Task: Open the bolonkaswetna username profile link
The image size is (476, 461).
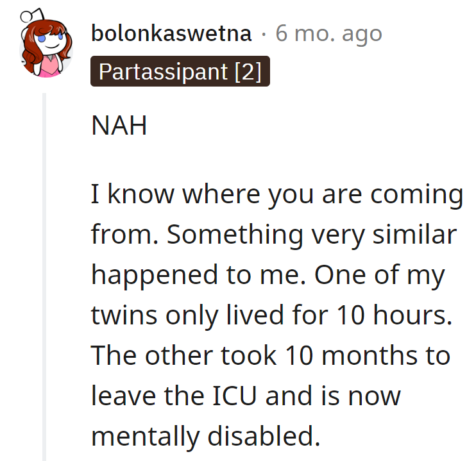Action: click(171, 33)
